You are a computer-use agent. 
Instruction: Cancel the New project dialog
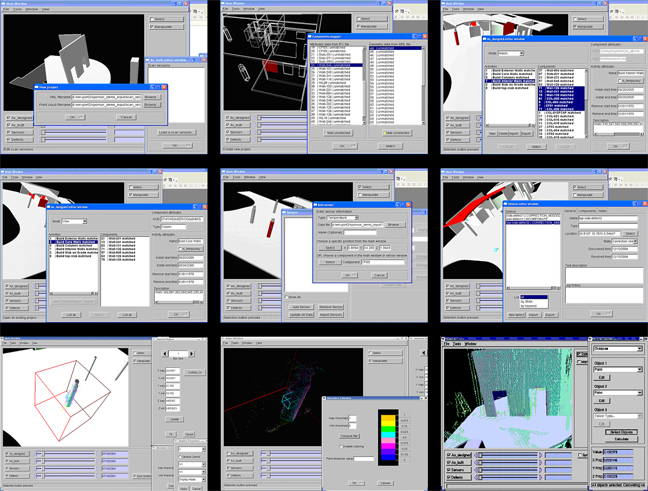tap(126, 117)
